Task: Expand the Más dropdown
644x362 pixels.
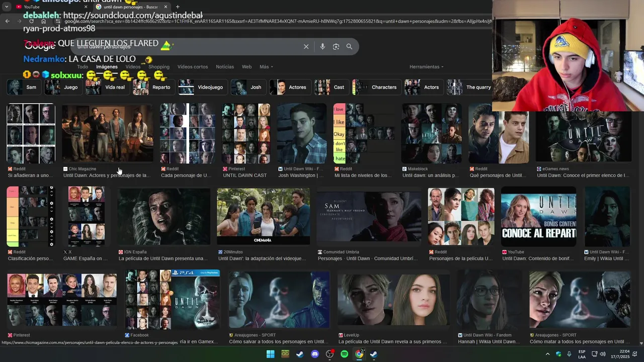Action: (x=266, y=67)
